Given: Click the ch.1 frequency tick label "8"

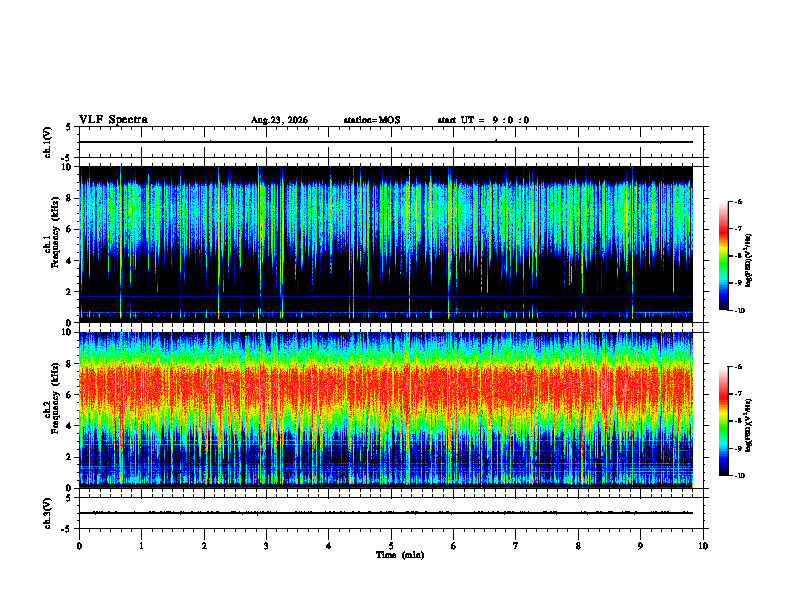Looking at the screenshot, I should tap(69, 198).
